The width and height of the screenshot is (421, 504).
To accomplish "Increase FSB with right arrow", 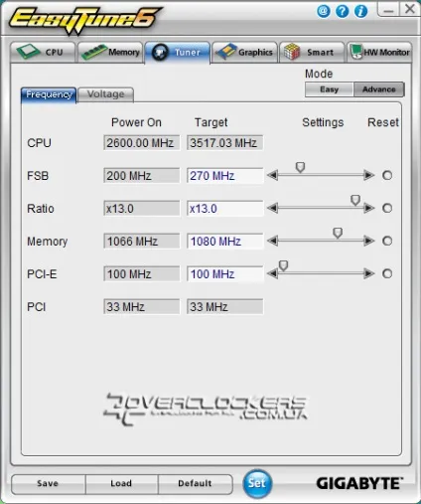I will (369, 175).
